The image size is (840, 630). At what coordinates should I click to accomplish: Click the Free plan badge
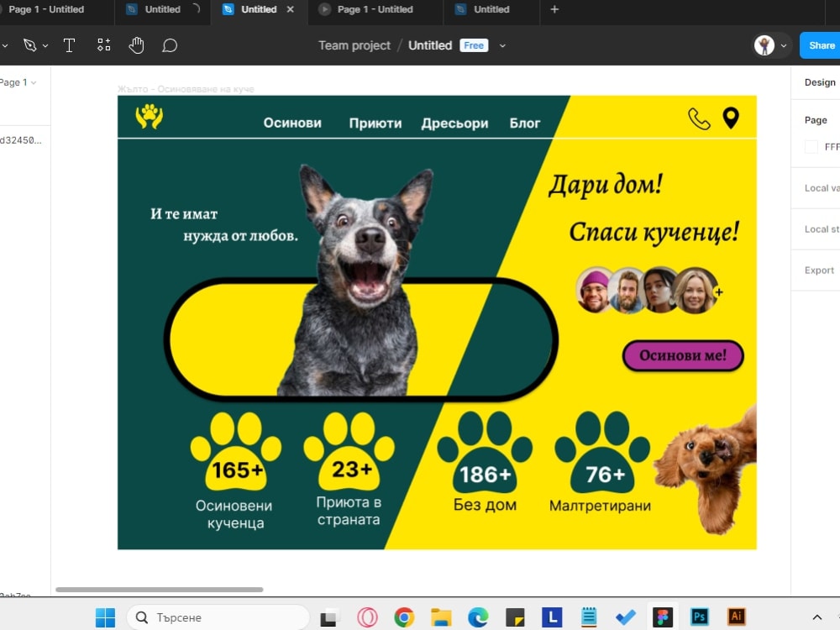[474, 45]
